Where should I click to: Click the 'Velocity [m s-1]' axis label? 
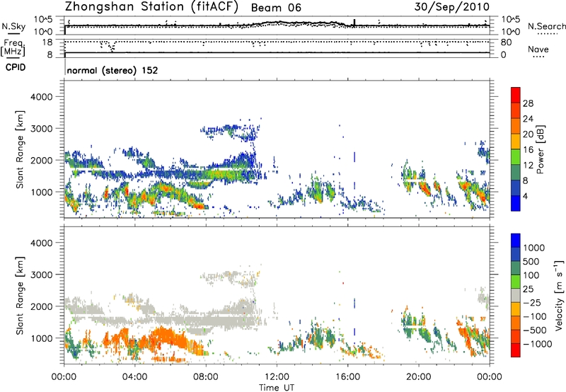pyautogui.click(x=559, y=294)
